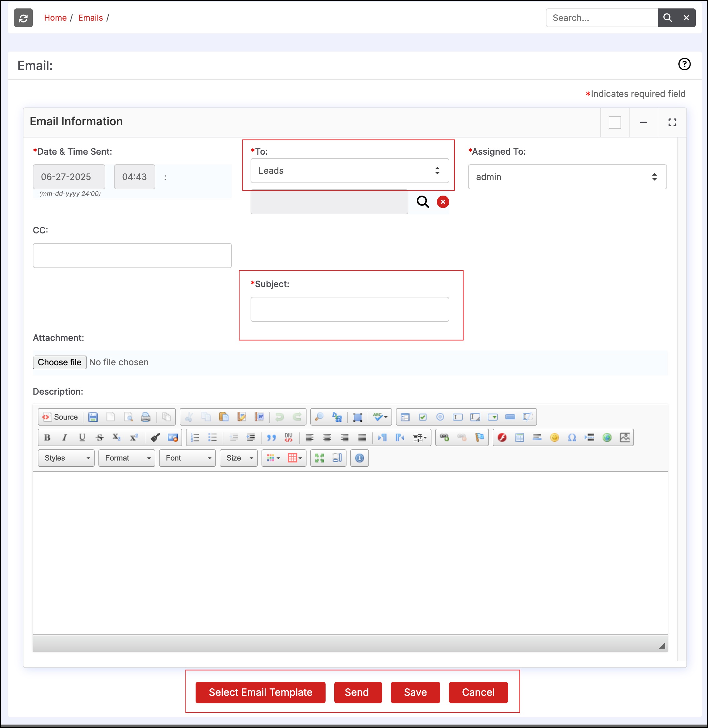The width and height of the screenshot is (708, 728).
Task: Click the Select All icon in the editor
Action: point(358,417)
